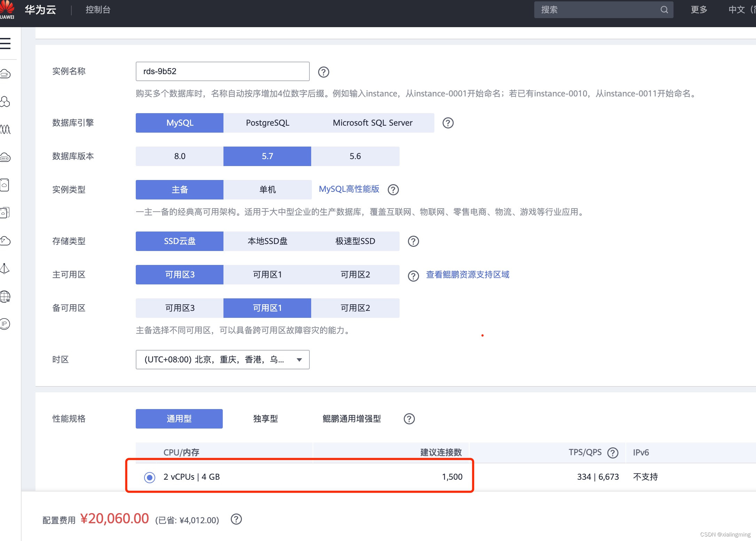The image size is (756, 541).
Task: Open the hamburger menu in sidebar
Action: (x=5, y=44)
